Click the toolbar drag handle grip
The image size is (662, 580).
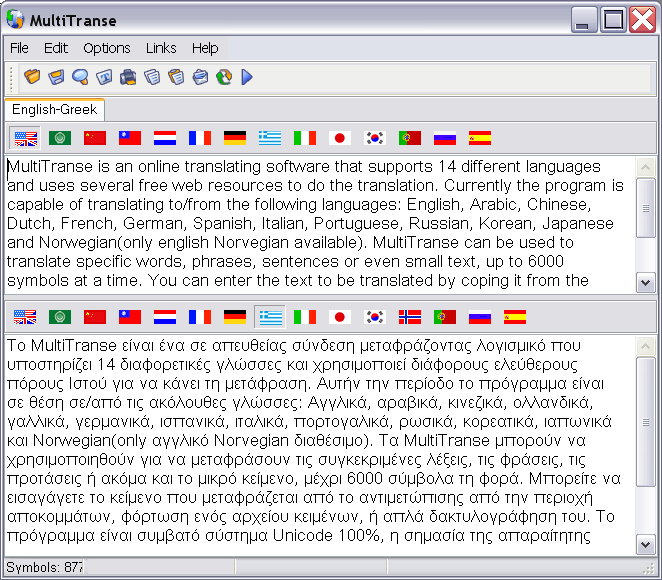(x=11, y=78)
